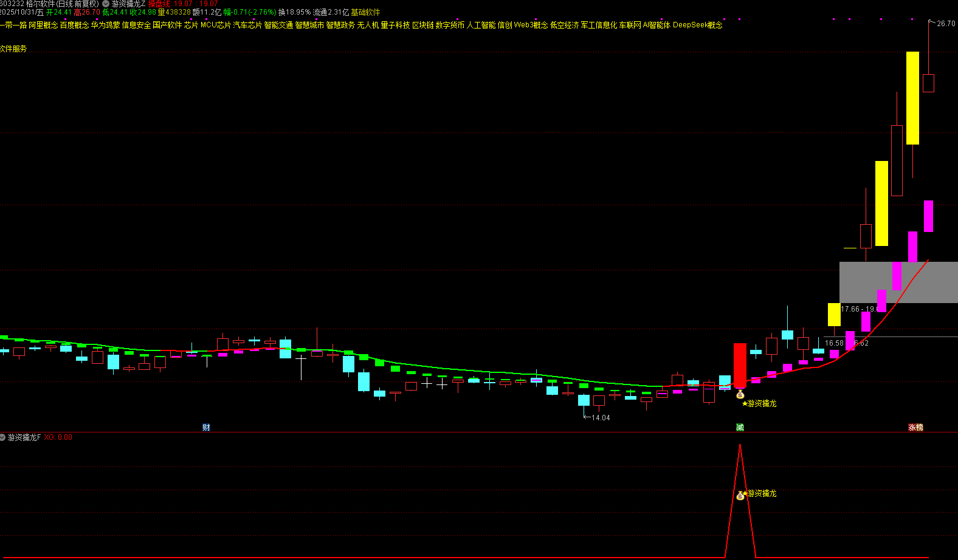Click the red peak of the XG indicator
Viewport: 958px width, 560px height.
740,446
